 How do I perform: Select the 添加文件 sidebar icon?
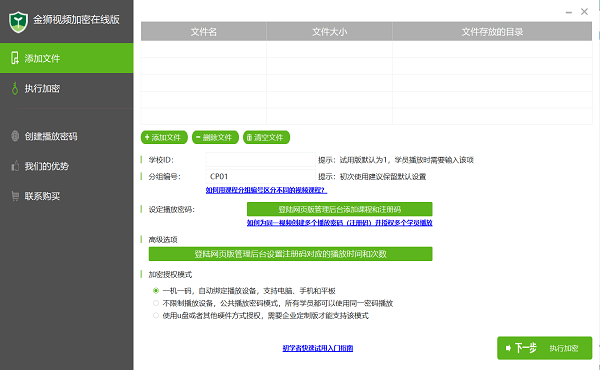[x=15, y=58]
